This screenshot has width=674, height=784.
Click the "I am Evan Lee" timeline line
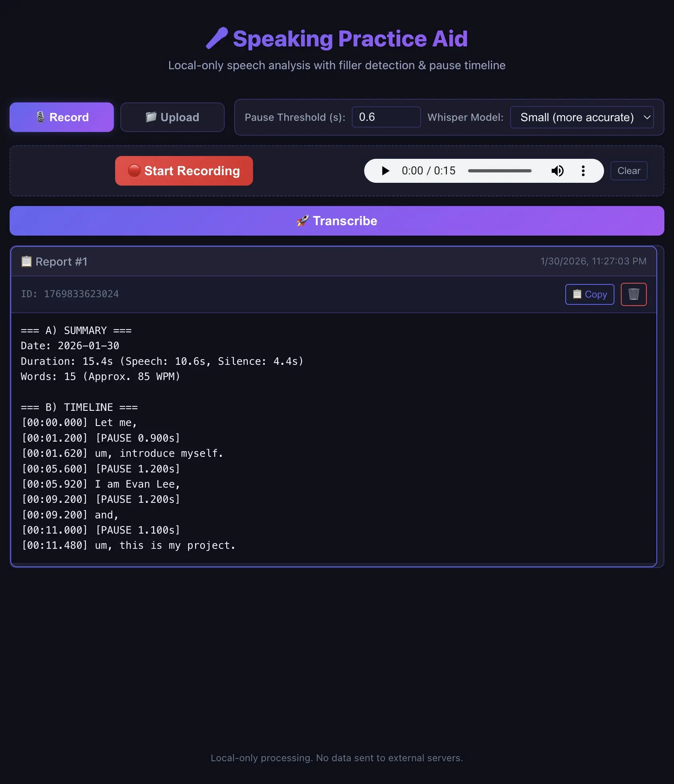[137, 484]
